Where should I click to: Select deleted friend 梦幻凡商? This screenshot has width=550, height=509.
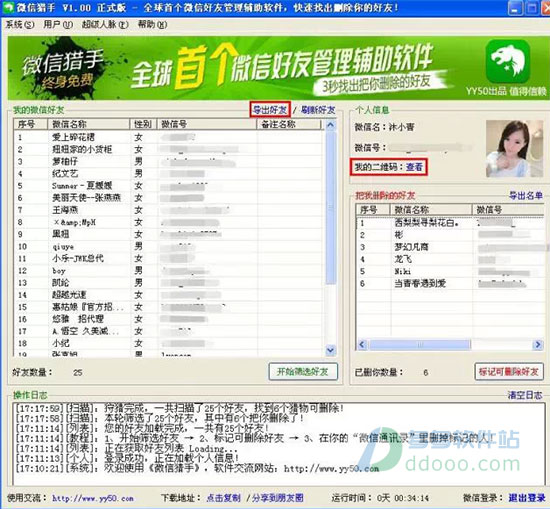pyautogui.click(x=450, y=247)
